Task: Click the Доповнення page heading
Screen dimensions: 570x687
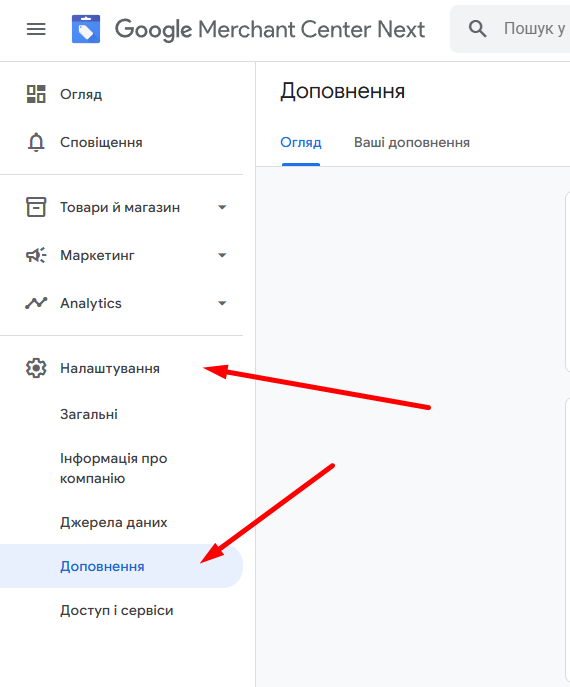Action: 343,91
